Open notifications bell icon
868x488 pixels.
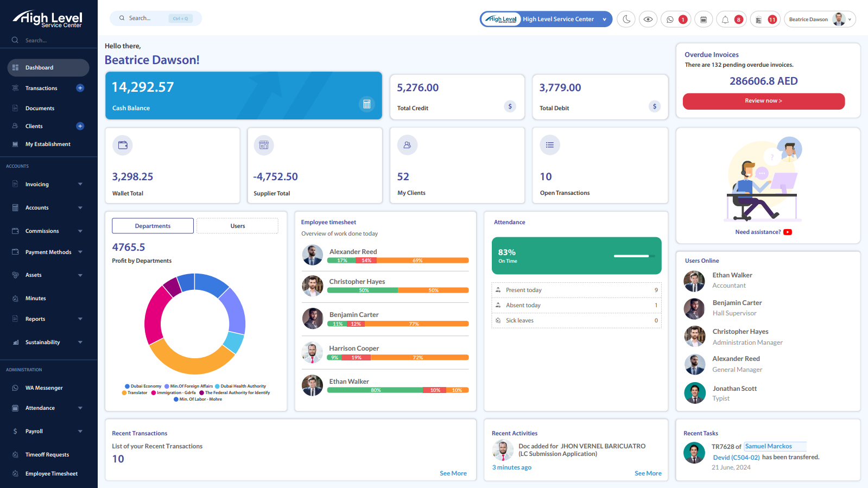pyautogui.click(x=725, y=19)
